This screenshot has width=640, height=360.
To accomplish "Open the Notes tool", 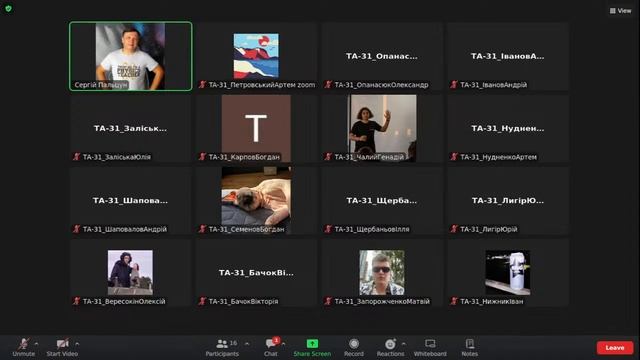I will tap(469, 347).
